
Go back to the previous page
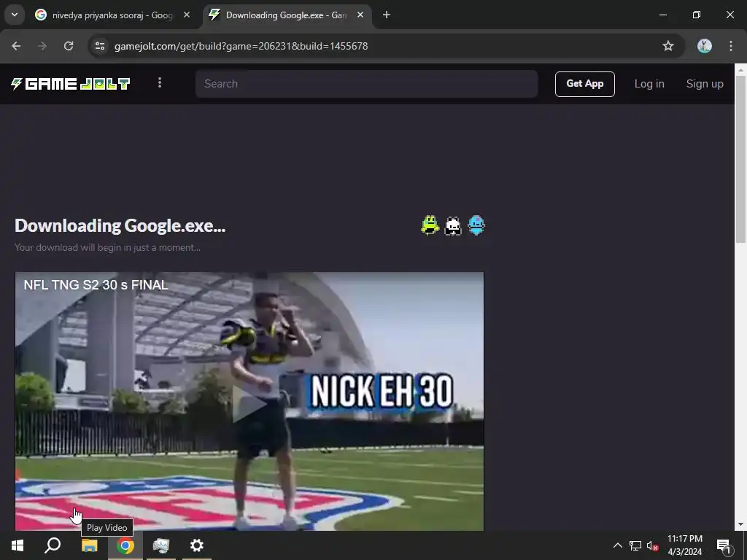[16, 46]
